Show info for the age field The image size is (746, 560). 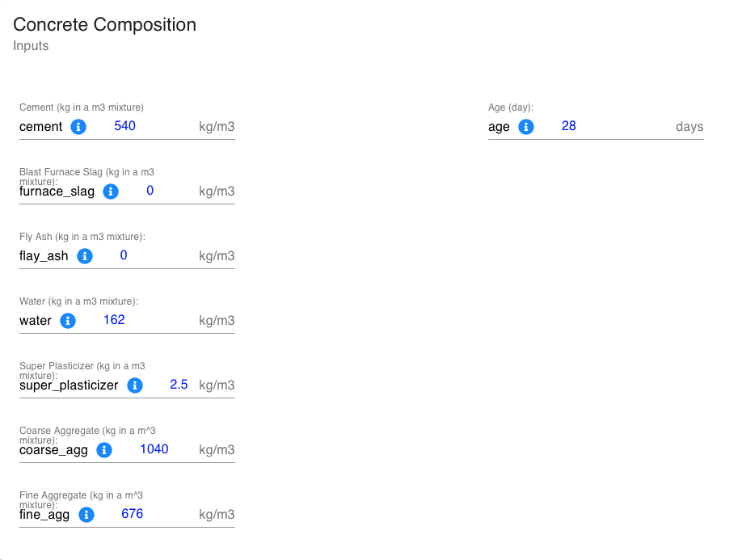pyautogui.click(x=525, y=127)
